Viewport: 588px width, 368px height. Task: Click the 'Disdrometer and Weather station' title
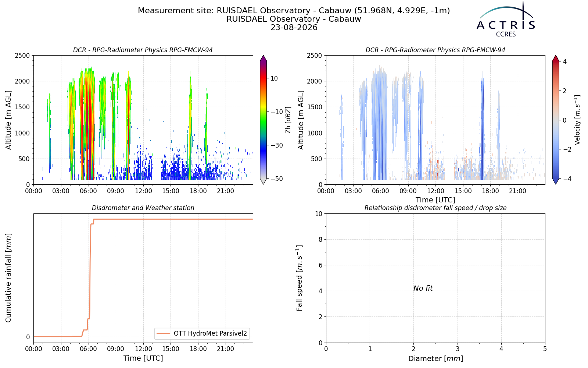tap(143, 208)
